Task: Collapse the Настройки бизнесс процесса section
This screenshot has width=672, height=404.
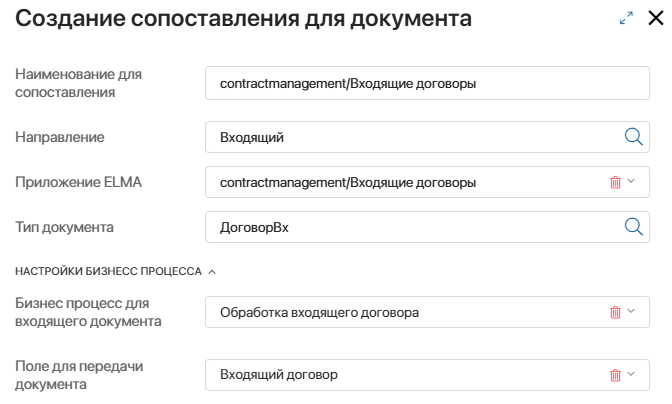Action: (x=212, y=272)
